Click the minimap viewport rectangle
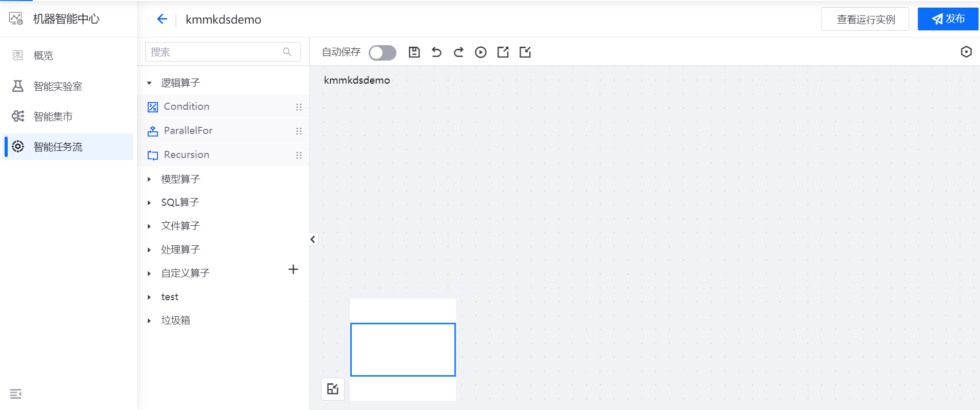Viewport: 980px width, 410px height. 403,349
